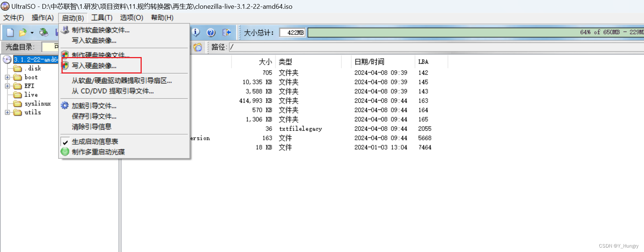This screenshot has width=644, height=252.
Task: Expand the EFI folder tree node
Action: pyautogui.click(x=7, y=86)
